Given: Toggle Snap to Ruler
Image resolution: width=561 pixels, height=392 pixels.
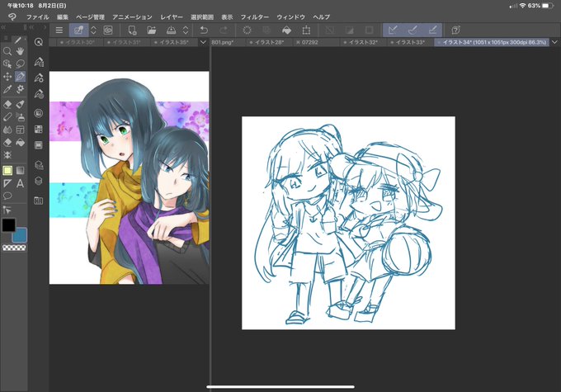Looking at the screenshot, I should pos(393,30).
